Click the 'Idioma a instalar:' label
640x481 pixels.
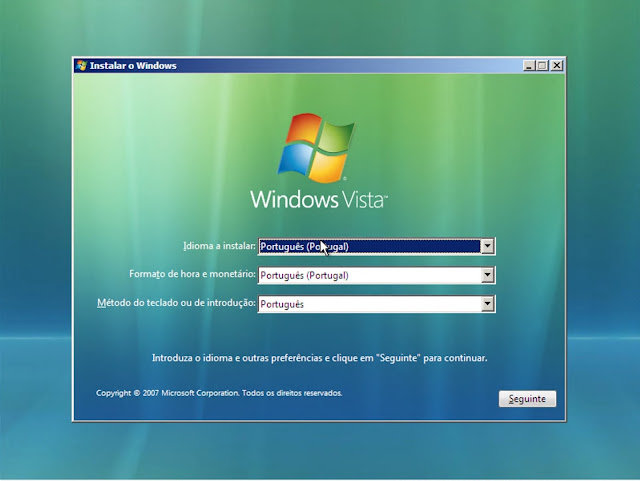219,246
